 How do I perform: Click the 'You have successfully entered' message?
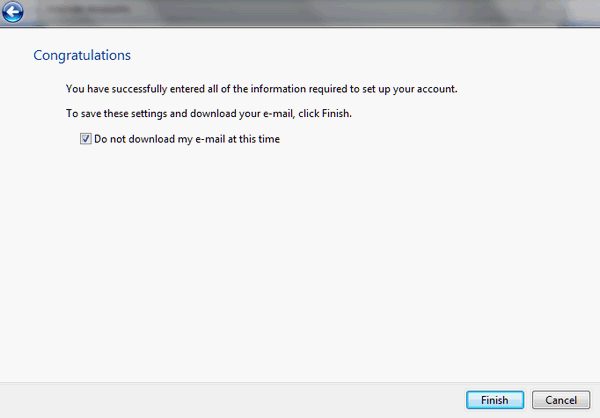(x=261, y=89)
